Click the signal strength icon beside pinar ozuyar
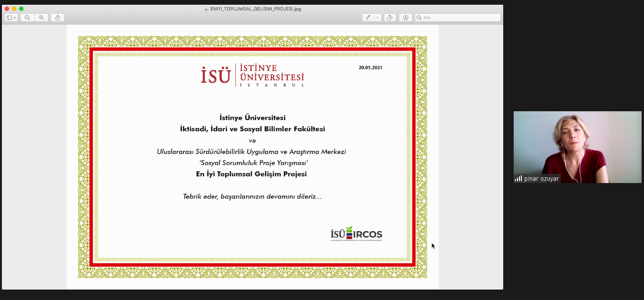The width and height of the screenshot is (644, 300). (518, 179)
